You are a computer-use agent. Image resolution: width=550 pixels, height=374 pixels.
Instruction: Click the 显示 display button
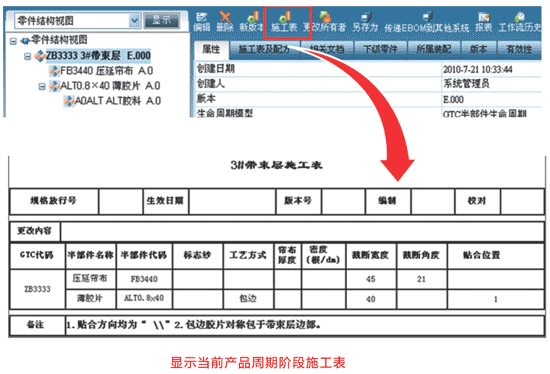(x=162, y=20)
